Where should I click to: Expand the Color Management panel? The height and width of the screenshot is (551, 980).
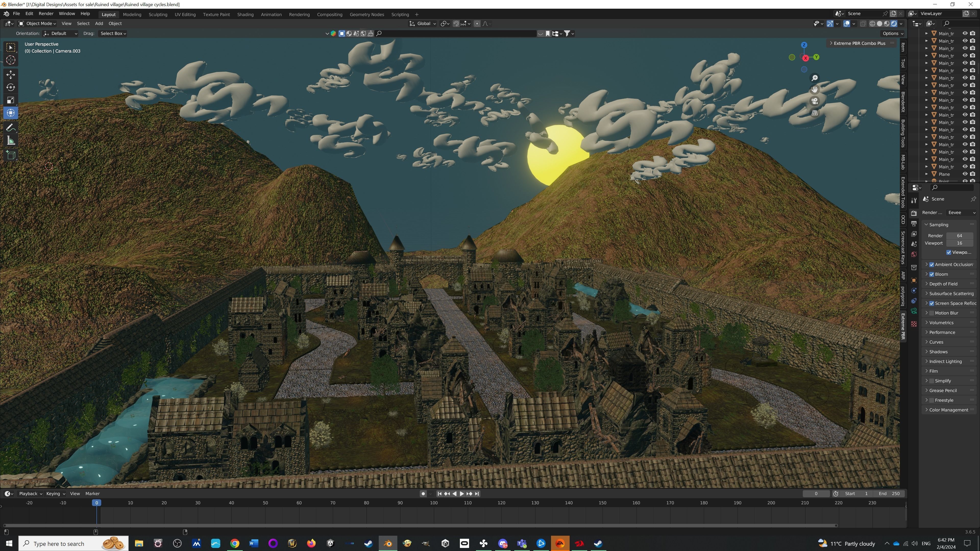pos(950,410)
